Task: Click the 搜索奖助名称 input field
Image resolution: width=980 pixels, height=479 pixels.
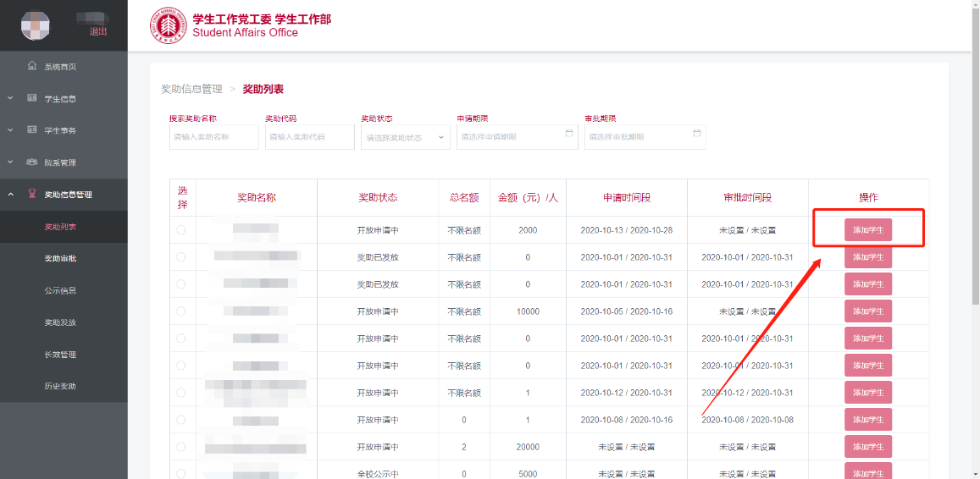Action: pyautogui.click(x=213, y=137)
